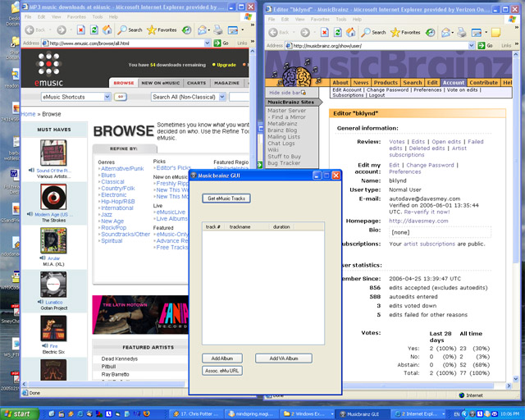Click Logout in MusicBrainz account submenu
The height and width of the screenshot is (420, 525).
(x=377, y=95)
